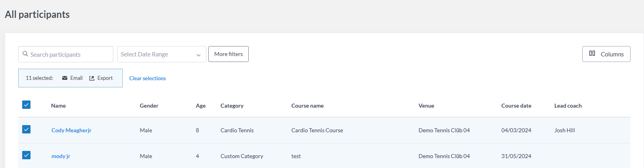Screen dimensions: 644x168
Task: Sort by the Course date header
Action: [516, 106]
